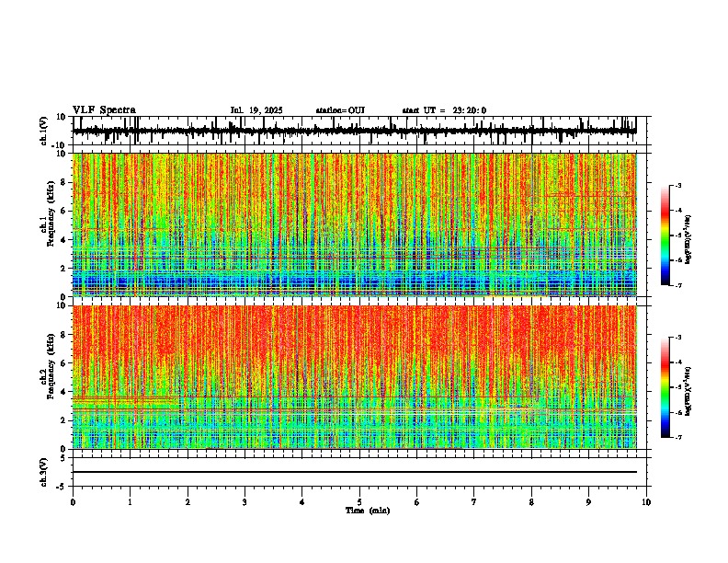Click the "VLF Spectra" title text
This screenshot has height=563, width=728.
104,110
